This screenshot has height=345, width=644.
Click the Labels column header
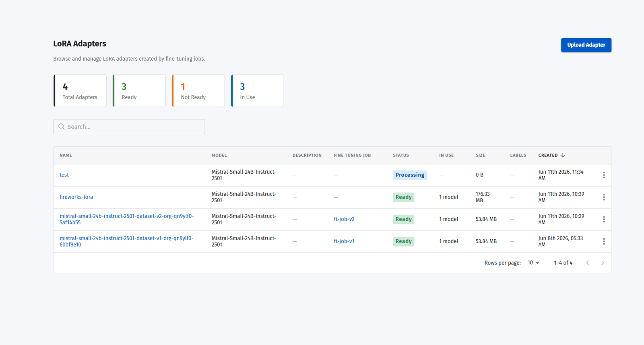tap(518, 155)
